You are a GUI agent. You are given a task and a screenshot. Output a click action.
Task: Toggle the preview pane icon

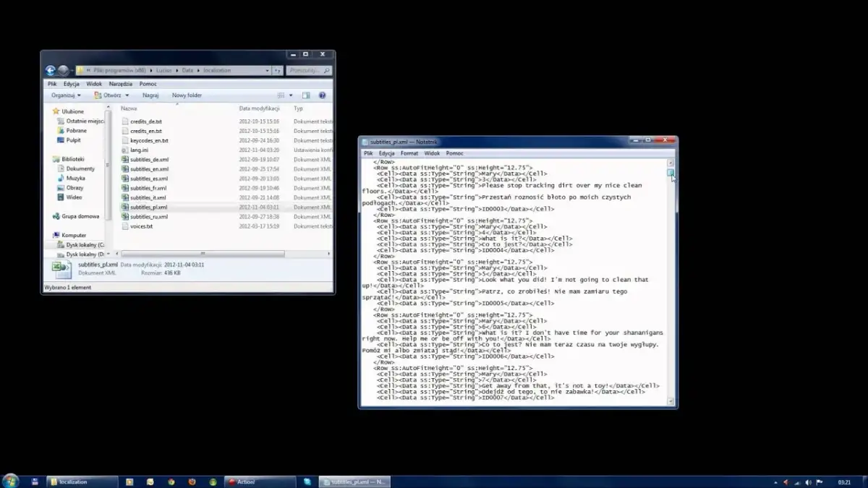click(306, 95)
